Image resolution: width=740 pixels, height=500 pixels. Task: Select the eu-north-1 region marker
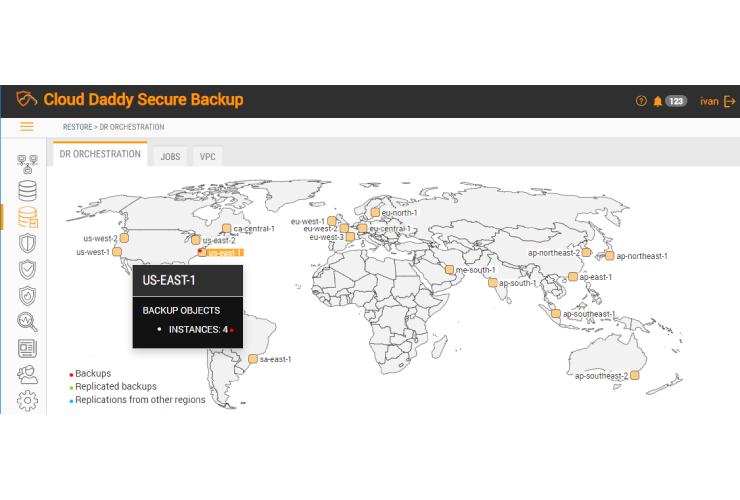pos(374,212)
